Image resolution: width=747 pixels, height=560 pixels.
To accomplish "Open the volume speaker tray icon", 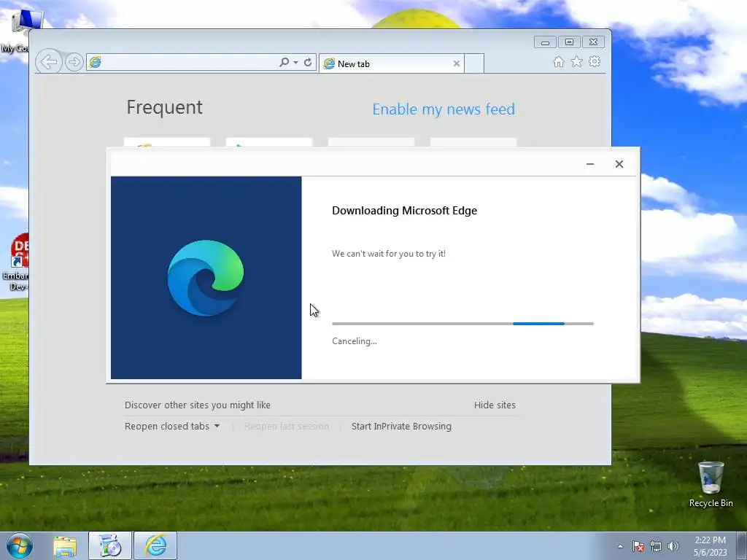I will (x=673, y=546).
